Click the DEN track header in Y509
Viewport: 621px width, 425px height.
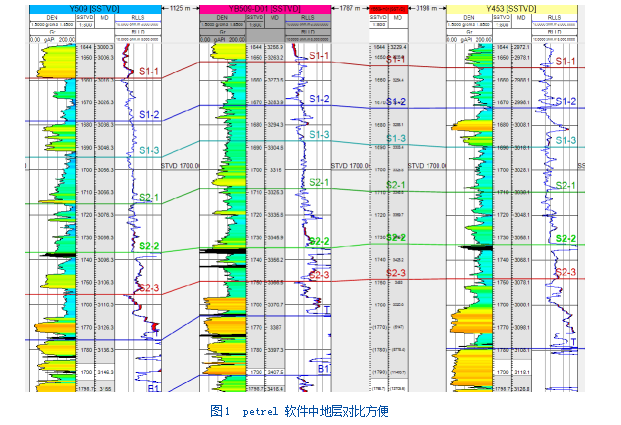(x=52, y=17)
